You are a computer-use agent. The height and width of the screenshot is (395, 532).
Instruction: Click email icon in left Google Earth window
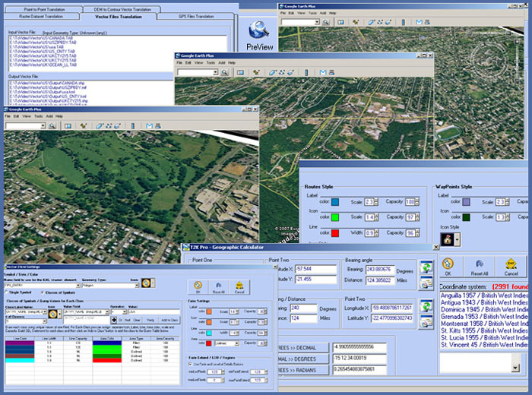[149, 126]
